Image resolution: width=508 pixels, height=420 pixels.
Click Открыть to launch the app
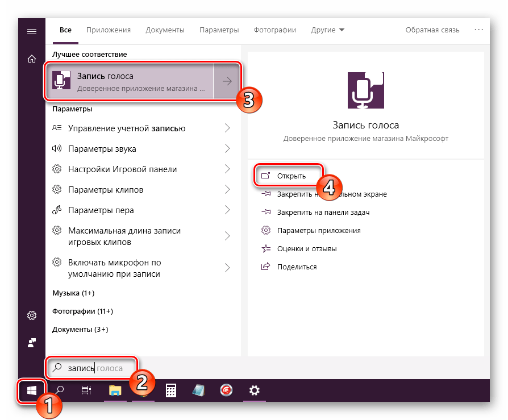[291, 176]
